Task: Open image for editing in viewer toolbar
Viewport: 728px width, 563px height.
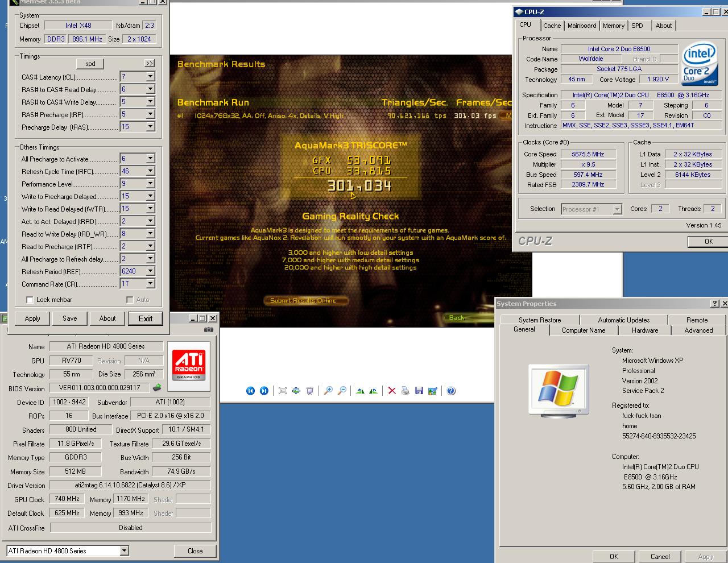Action: point(433,391)
